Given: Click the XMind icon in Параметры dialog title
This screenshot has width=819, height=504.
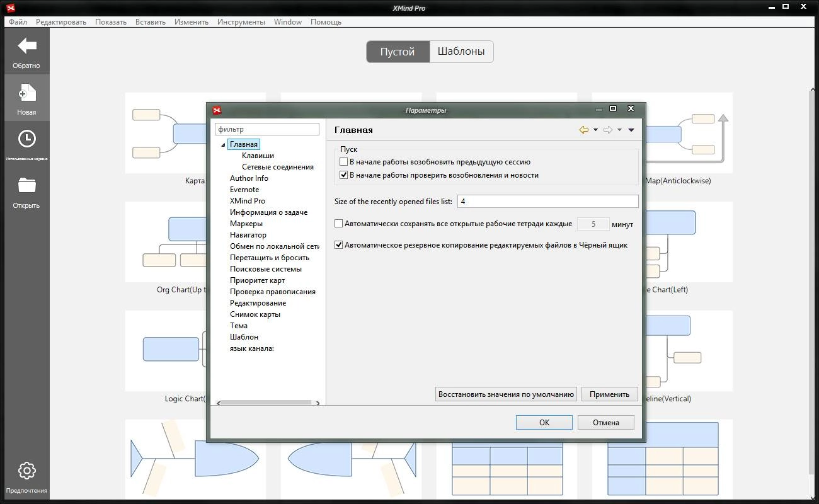Looking at the screenshot, I should (x=217, y=110).
